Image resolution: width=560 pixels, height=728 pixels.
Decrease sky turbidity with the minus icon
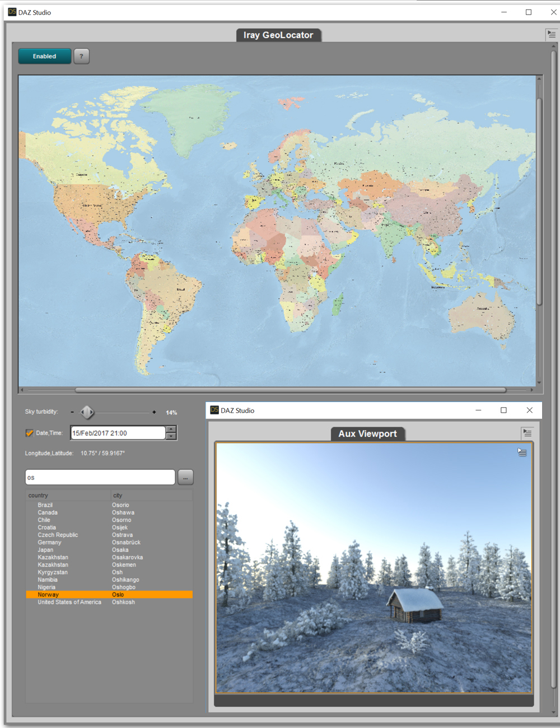click(72, 412)
